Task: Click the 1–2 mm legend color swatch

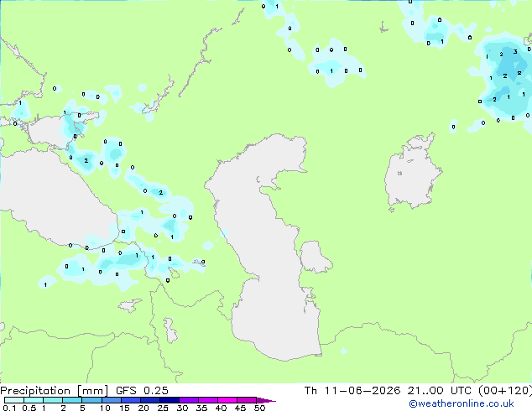Action: point(53,400)
